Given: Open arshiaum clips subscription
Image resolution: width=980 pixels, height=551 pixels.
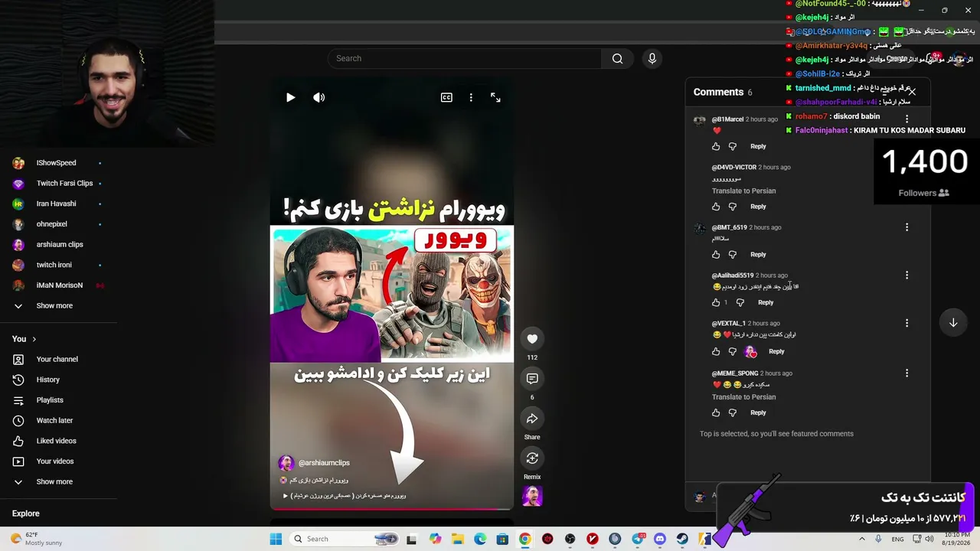Looking at the screenshot, I should pos(58,245).
